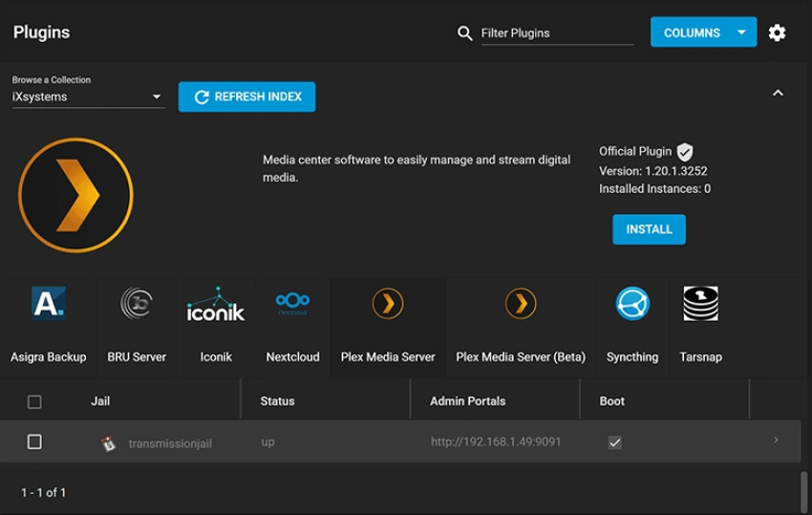This screenshot has width=812, height=515.
Task: Toggle the Boot checkbox for transmissionjail
Action: tap(614, 442)
